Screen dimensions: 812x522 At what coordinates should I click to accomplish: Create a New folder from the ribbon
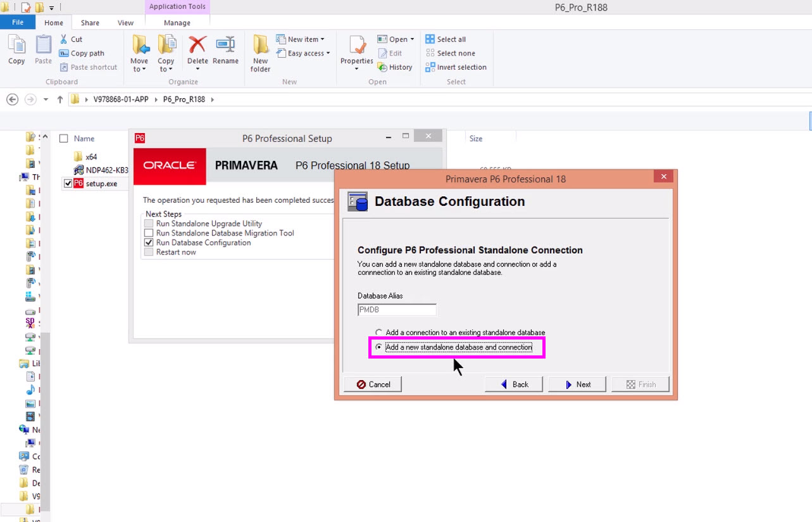coord(260,53)
